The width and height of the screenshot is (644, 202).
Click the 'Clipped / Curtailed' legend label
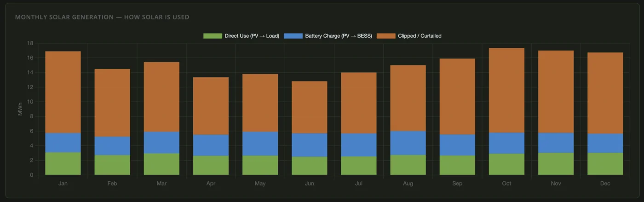tap(420, 36)
